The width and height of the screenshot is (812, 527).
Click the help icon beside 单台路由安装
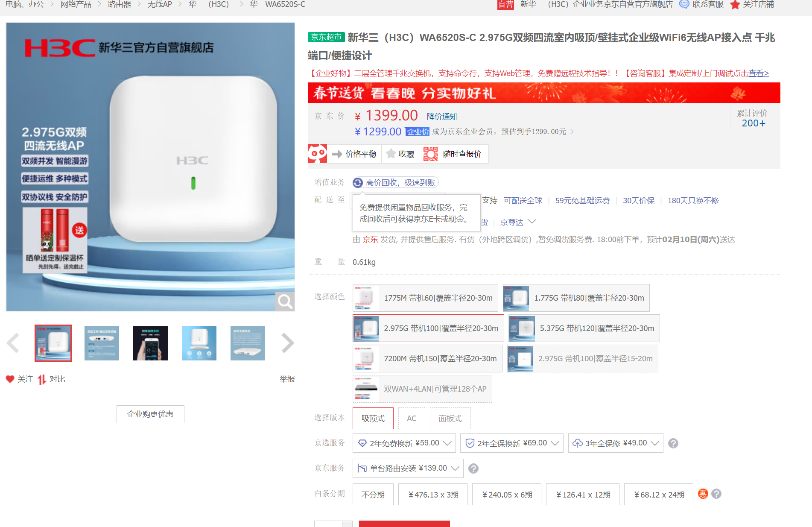[x=473, y=468]
